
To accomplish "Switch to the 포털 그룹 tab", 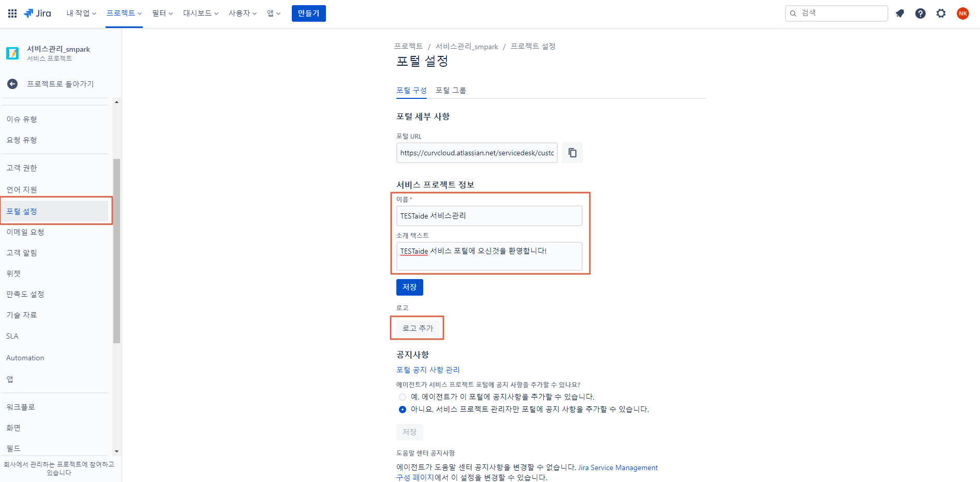I will [x=451, y=91].
